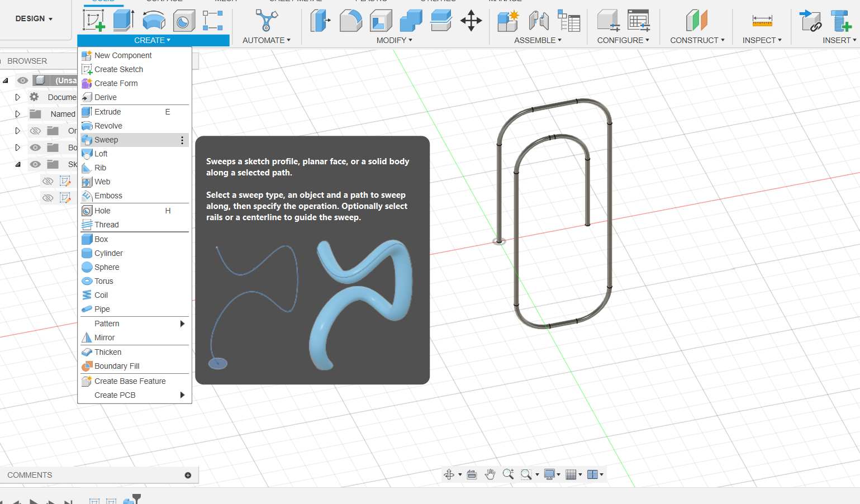860x504 pixels.
Task: Click the Create Sketch toolbar icon
Action: pos(94,21)
